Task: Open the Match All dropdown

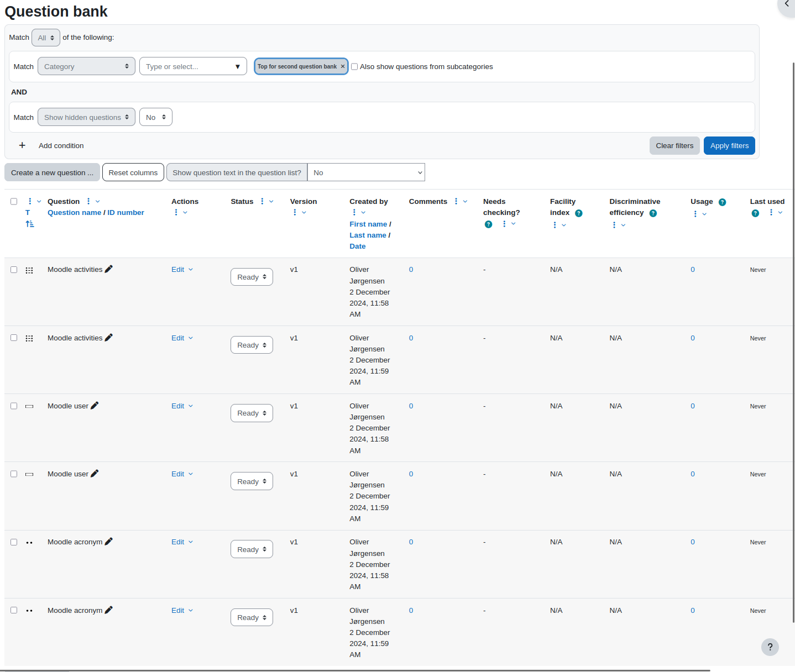Action: 46,38
